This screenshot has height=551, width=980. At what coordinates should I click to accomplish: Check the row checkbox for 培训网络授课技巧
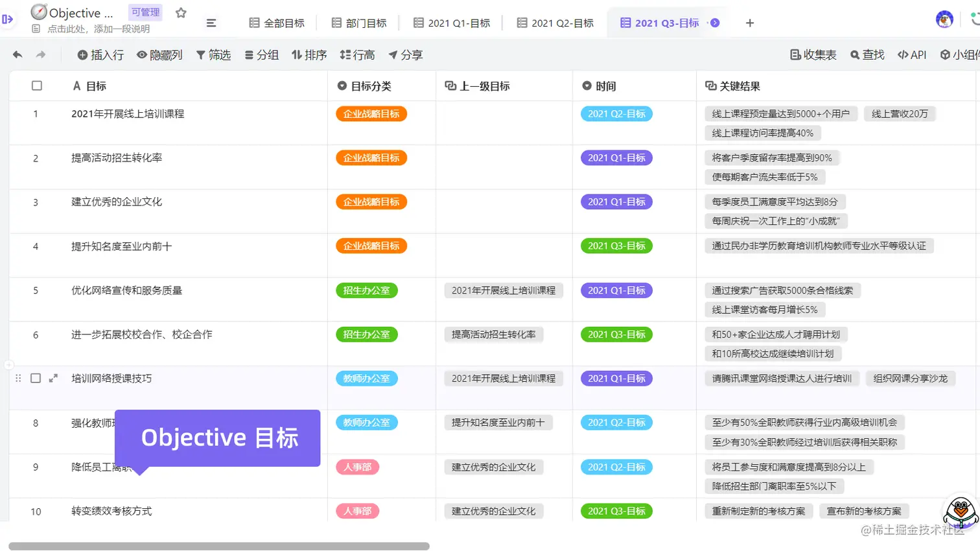36,378
